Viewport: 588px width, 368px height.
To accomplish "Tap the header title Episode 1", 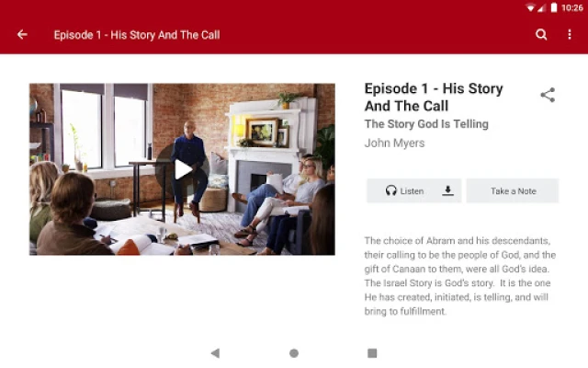I will pyautogui.click(x=137, y=35).
